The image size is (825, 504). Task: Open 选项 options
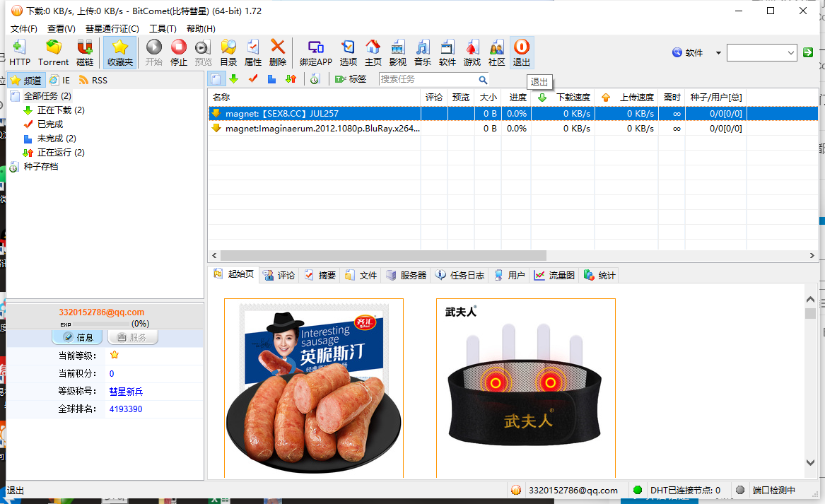pos(348,52)
